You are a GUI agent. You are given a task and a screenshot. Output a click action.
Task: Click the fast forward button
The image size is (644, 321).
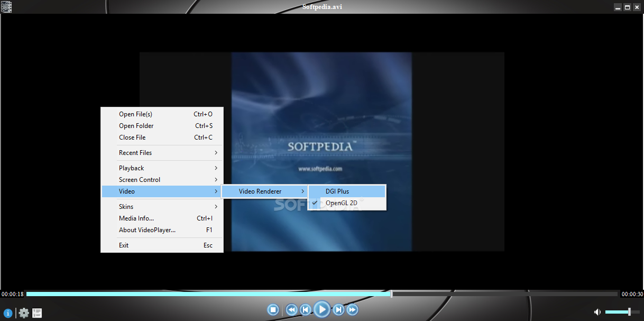[352, 310]
